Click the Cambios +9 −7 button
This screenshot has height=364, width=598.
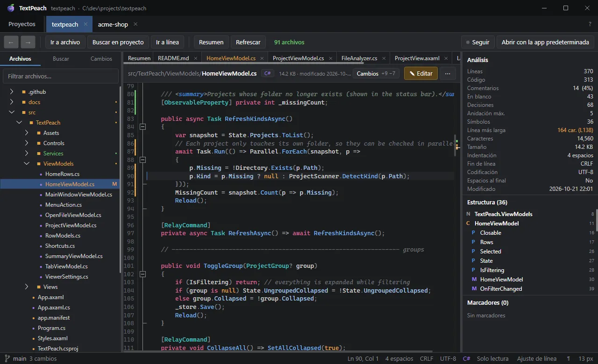[376, 73]
